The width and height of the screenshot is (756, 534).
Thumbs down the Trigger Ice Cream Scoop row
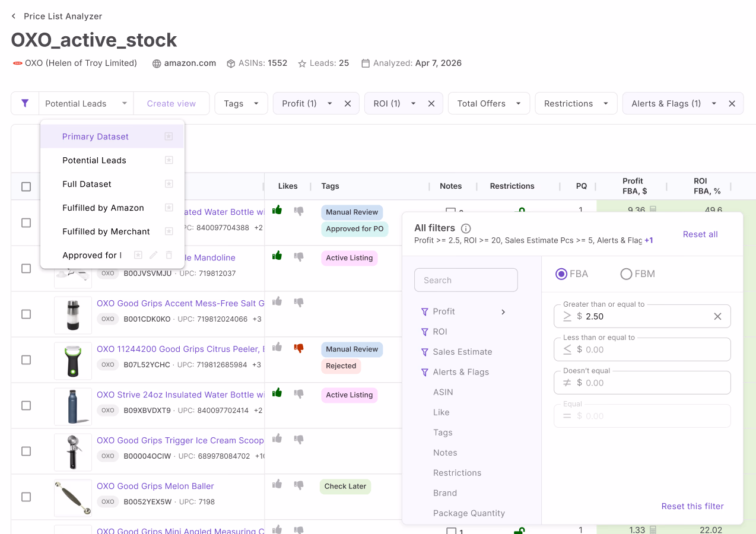(x=299, y=439)
